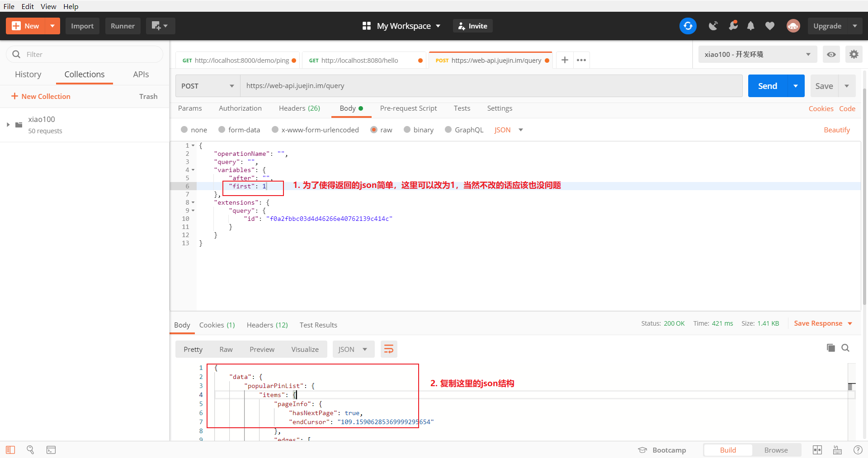Select the form-data body type
Viewport: 868px width, 458px height.
coord(222,130)
